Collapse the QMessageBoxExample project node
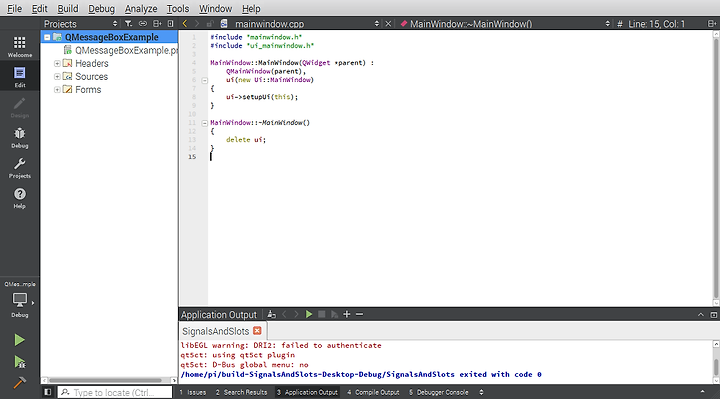 tap(47, 37)
